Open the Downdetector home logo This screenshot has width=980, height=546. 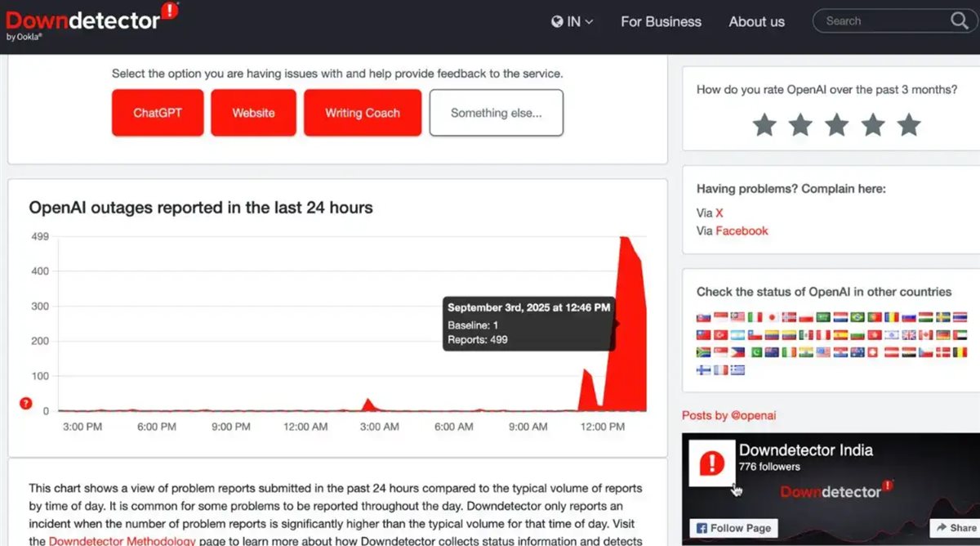tap(91, 20)
